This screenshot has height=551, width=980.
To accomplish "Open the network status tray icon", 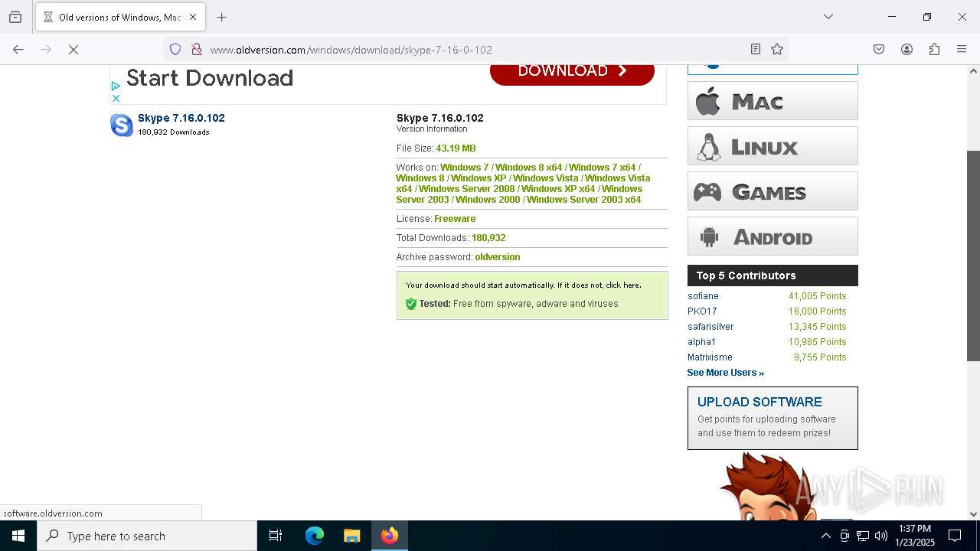I will (x=863, y=536).
